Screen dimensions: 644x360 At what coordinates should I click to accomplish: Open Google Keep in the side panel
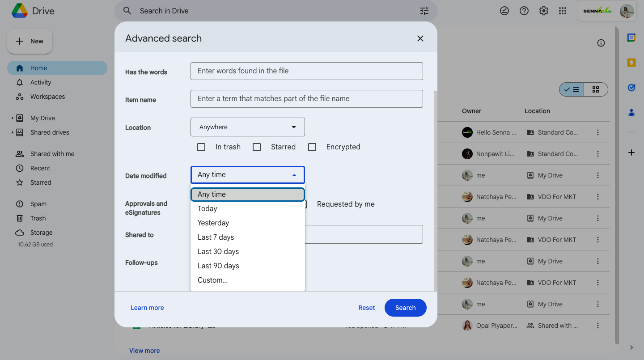pos(631,63)
